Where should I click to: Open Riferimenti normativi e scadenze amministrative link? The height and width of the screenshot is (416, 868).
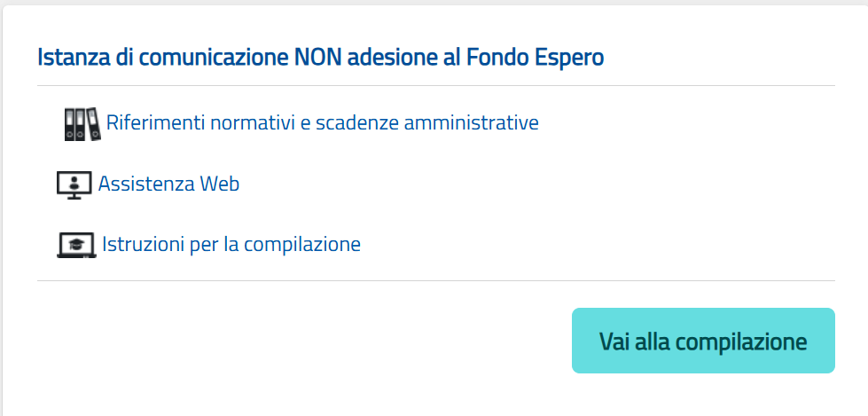point(322,122)
